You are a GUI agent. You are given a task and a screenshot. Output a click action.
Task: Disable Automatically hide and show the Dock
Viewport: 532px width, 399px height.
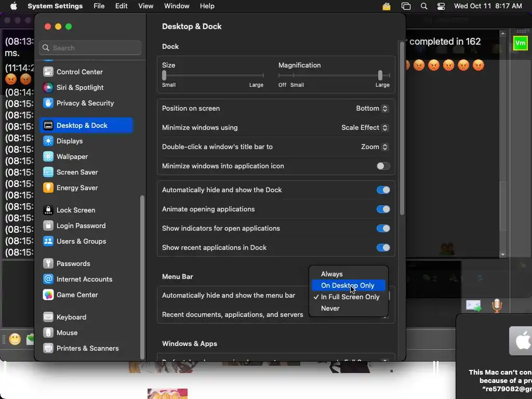click(383, 190)
